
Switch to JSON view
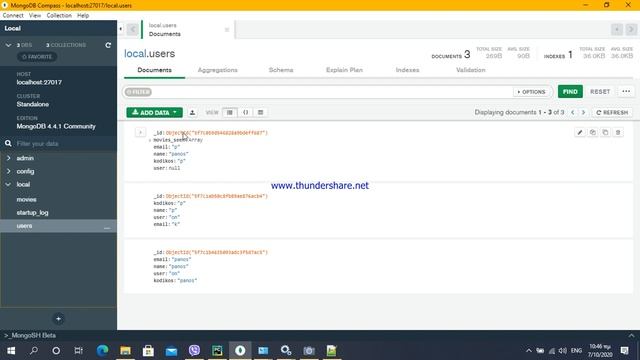(x=245, y=112)
